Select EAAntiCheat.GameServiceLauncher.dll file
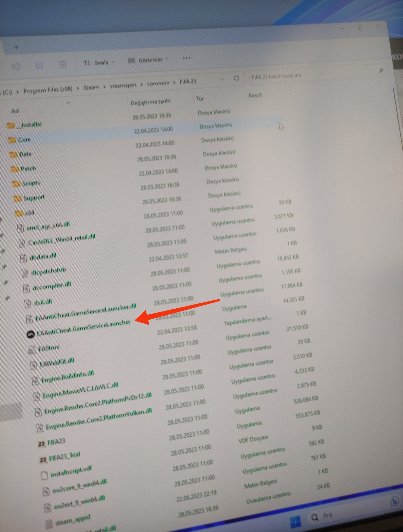This screenshot has width=403, height=532. click(x=82, y=313)
